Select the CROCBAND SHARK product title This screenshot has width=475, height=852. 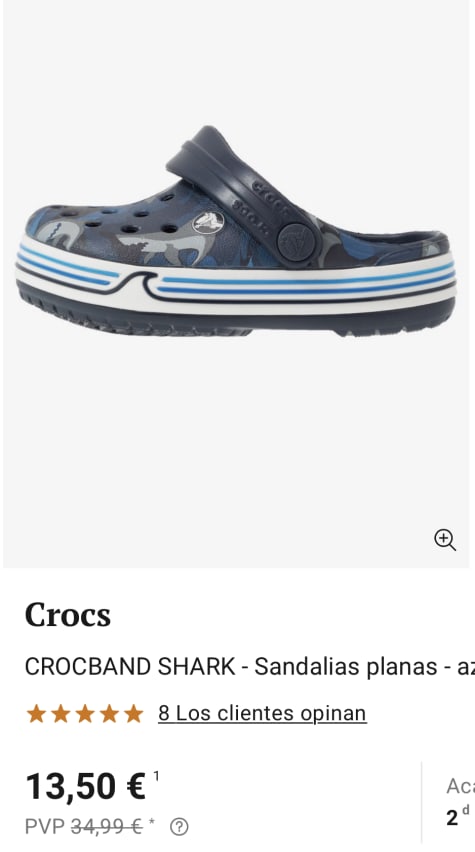(249, 667)
